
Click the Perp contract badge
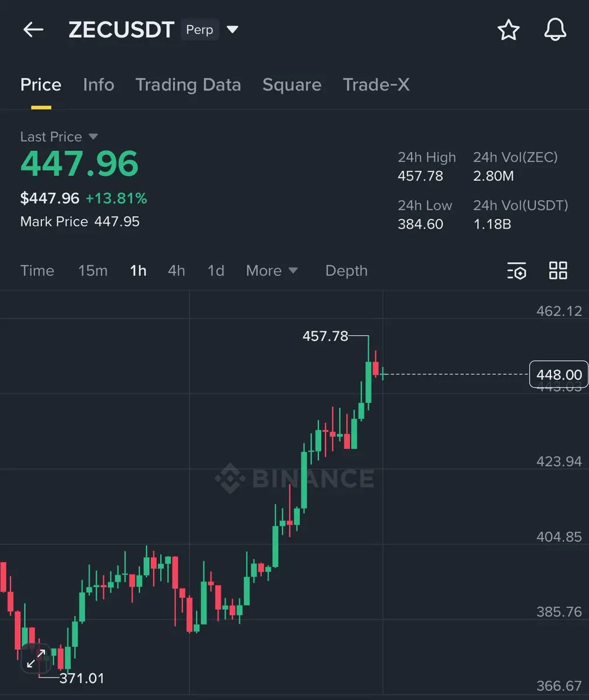(199, 30)
